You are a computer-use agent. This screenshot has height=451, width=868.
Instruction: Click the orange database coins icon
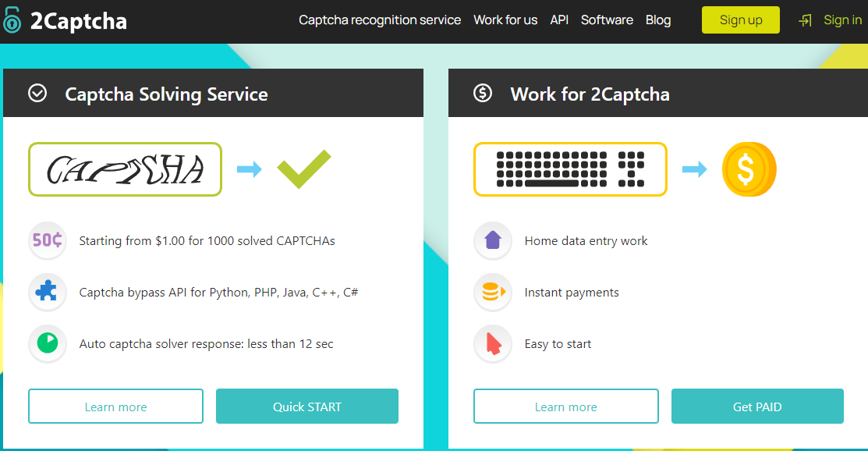[493, 292]
